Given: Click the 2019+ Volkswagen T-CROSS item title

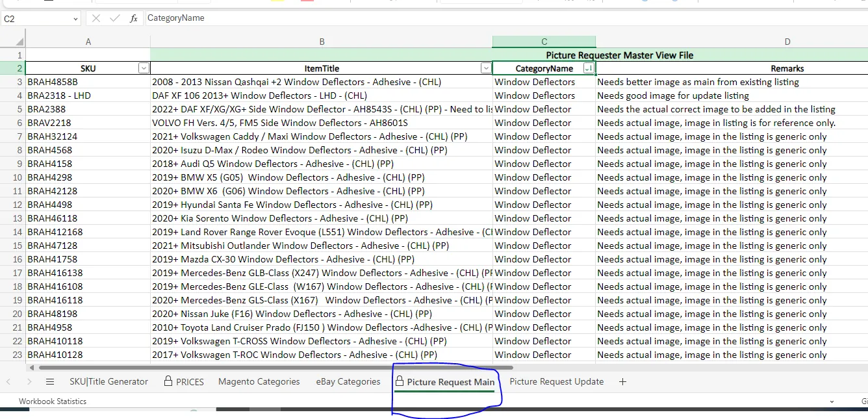Looking at the screenshot, I should point(300,341).
